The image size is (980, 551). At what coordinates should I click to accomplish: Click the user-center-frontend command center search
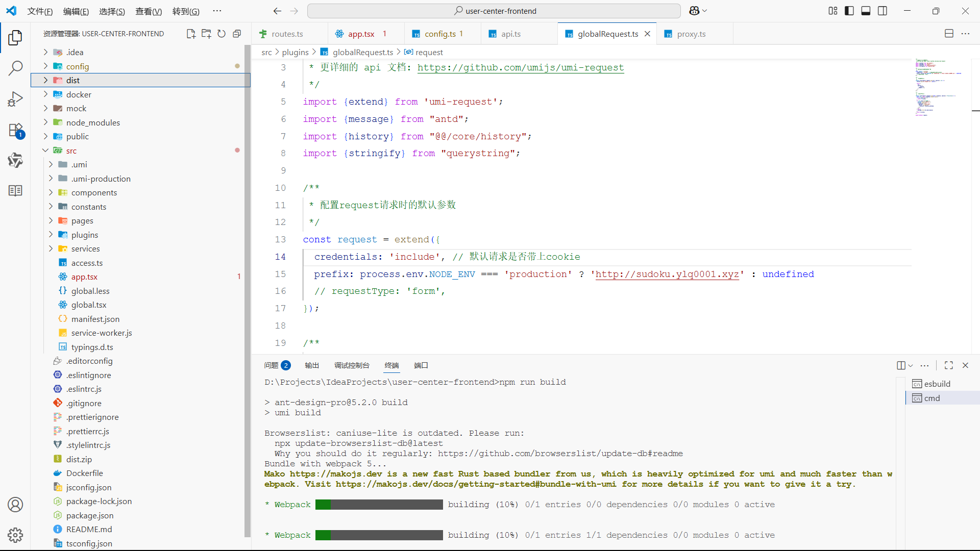click(494, 11)
